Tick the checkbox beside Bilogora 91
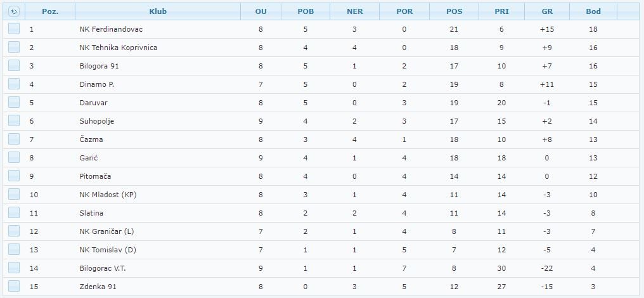The width and height of the screenshot is (644, 298). click(13, 65)
